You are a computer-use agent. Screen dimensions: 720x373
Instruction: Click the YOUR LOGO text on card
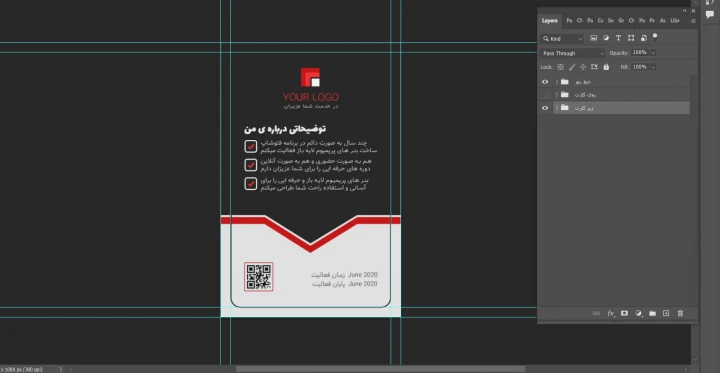311,97
